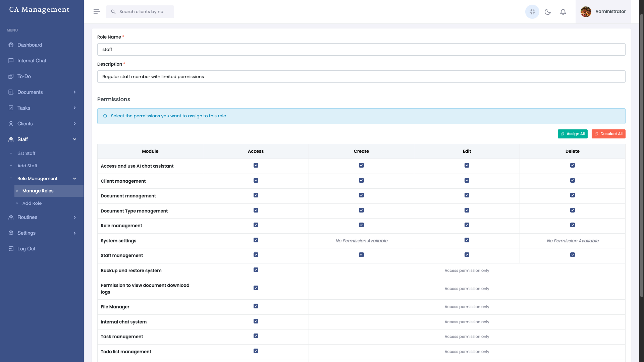The width and height of the screenshot is (644, 362).
Task: Click the Role Name input field
Action: (x=361, y=49)
